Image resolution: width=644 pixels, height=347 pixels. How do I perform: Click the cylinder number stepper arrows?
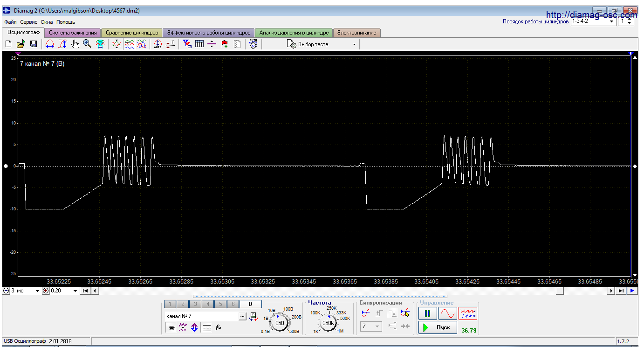(630, 21)
